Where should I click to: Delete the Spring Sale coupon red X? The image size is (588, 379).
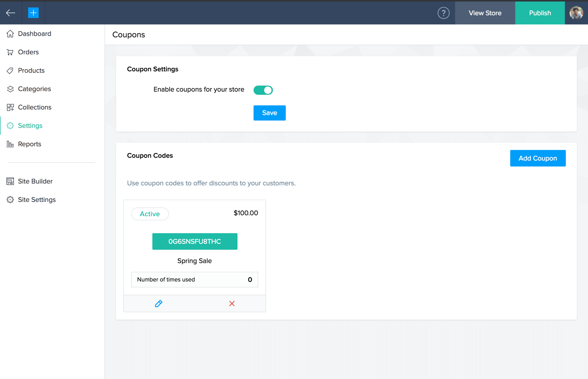pos(232,303)
